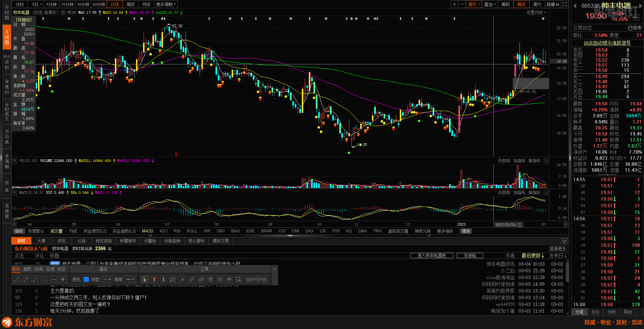
Task: Open help for VOL indicator
Action: [x=15, y=161]
